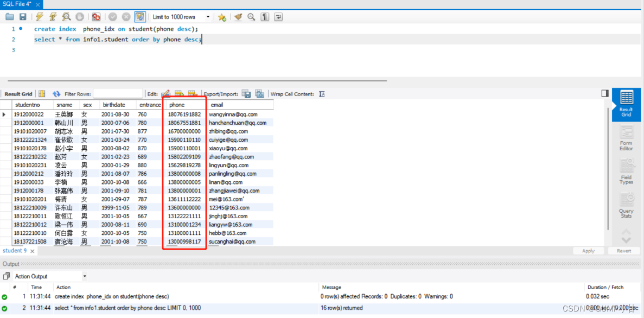The image size is (644, 318).
Task: Import records from file icon
Action: coord(259,94)
